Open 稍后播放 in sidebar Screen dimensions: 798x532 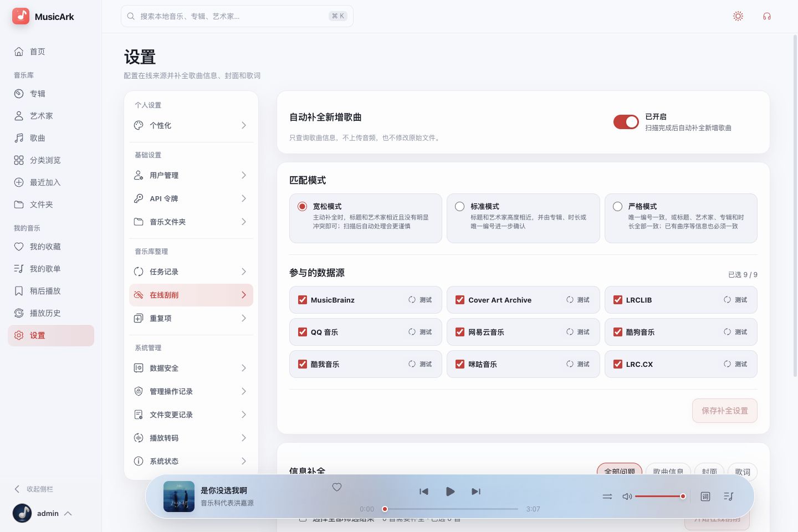click(51, 291)
